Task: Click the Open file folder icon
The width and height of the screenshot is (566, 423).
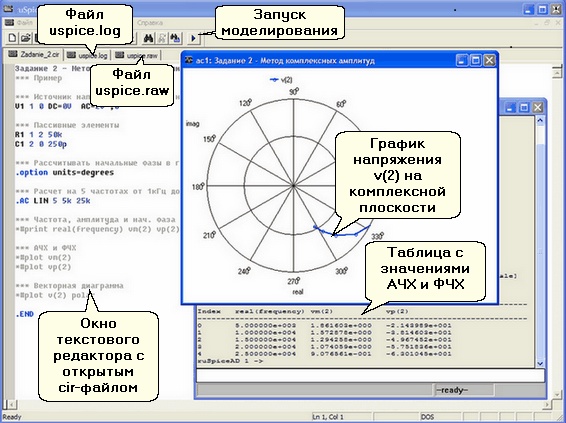Action: (25, 38)
